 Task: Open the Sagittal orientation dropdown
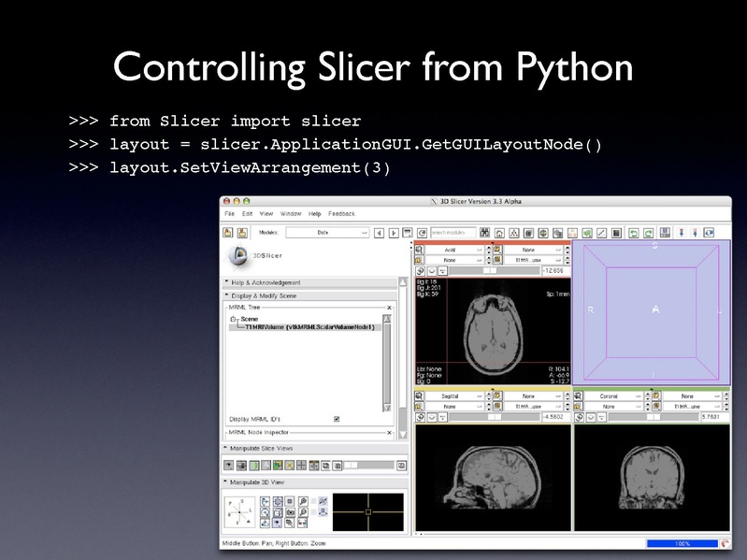pyautogui.click(x=454, y=396)
